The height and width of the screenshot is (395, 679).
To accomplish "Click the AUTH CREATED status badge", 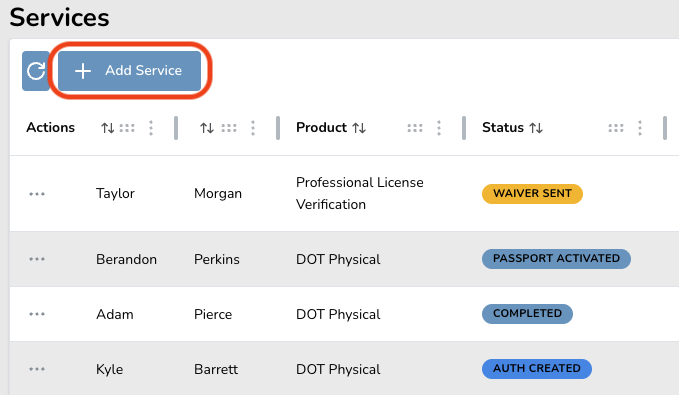I will 537,369.
